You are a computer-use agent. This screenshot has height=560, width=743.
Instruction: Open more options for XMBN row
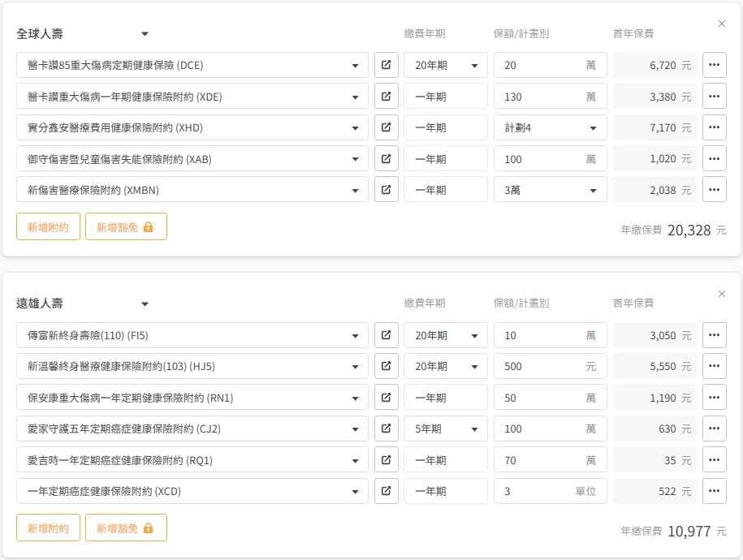coord(714,190)
